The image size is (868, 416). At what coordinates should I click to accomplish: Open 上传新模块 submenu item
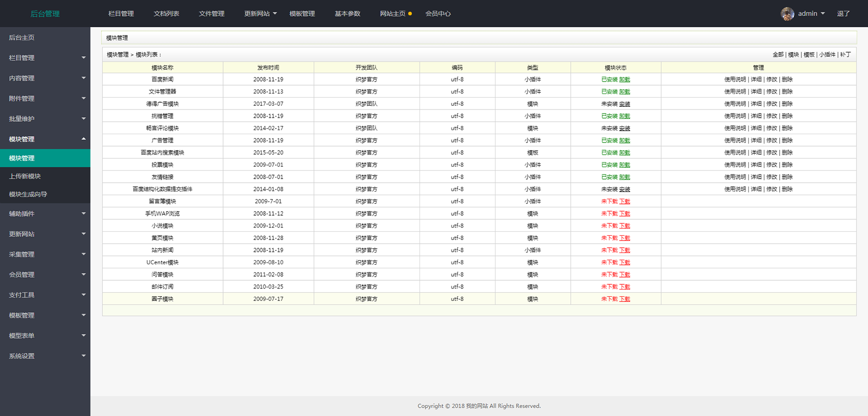point(45,176)
